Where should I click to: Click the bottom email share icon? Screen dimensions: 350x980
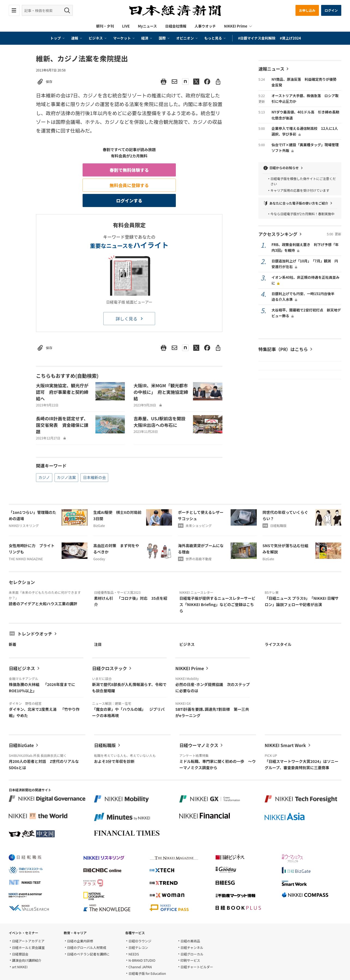(x=174, y=348)
